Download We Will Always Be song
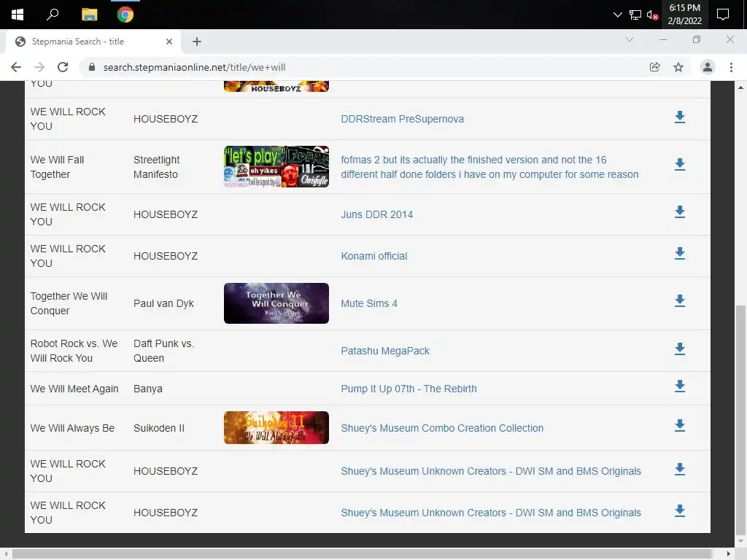Screen dimensions: 747x560 [x=680, y=426]
